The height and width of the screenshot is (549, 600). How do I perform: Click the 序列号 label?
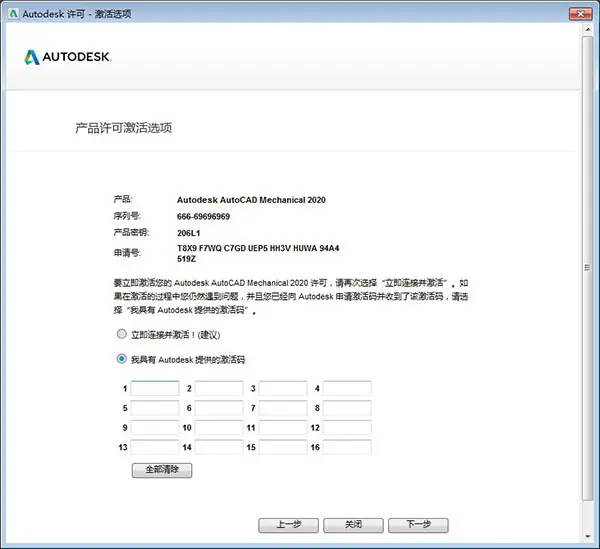(127, 216)
